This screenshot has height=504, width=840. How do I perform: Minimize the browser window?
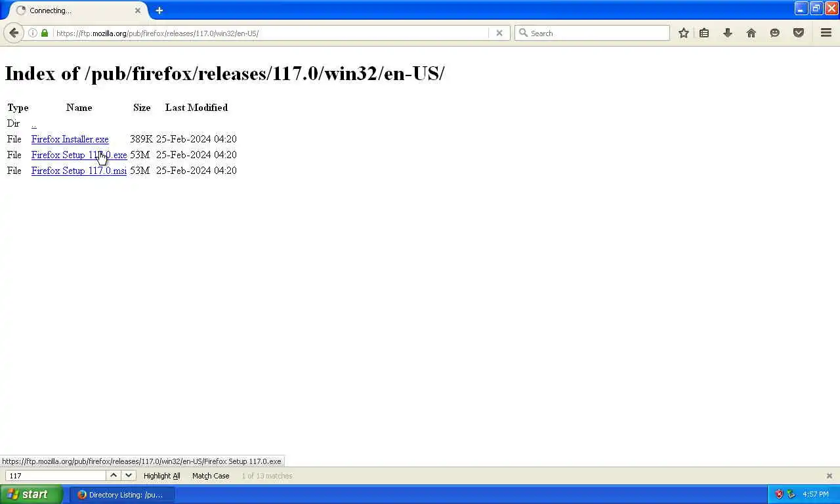click(x=801, y=9)
